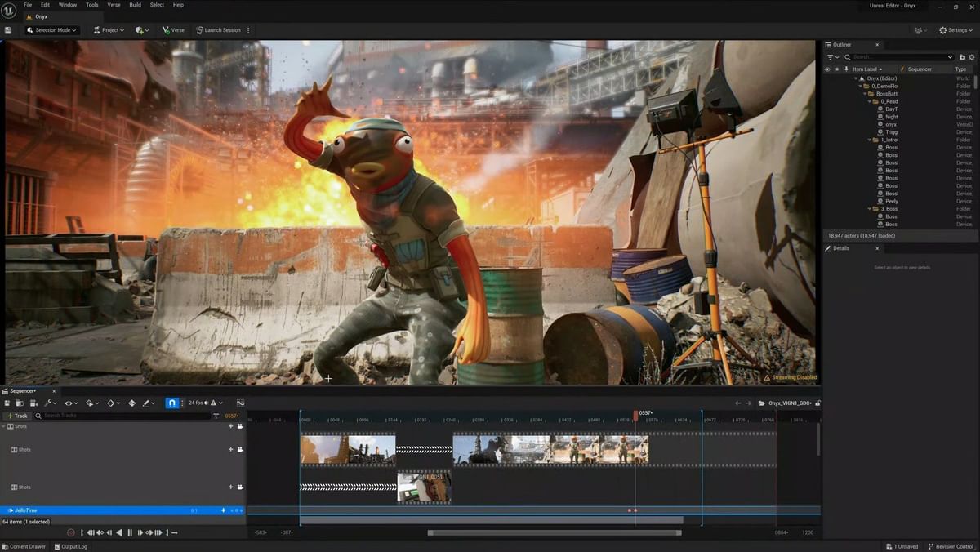
Task: Click the Revision Control status icon
Action: (x=929, y=546)
